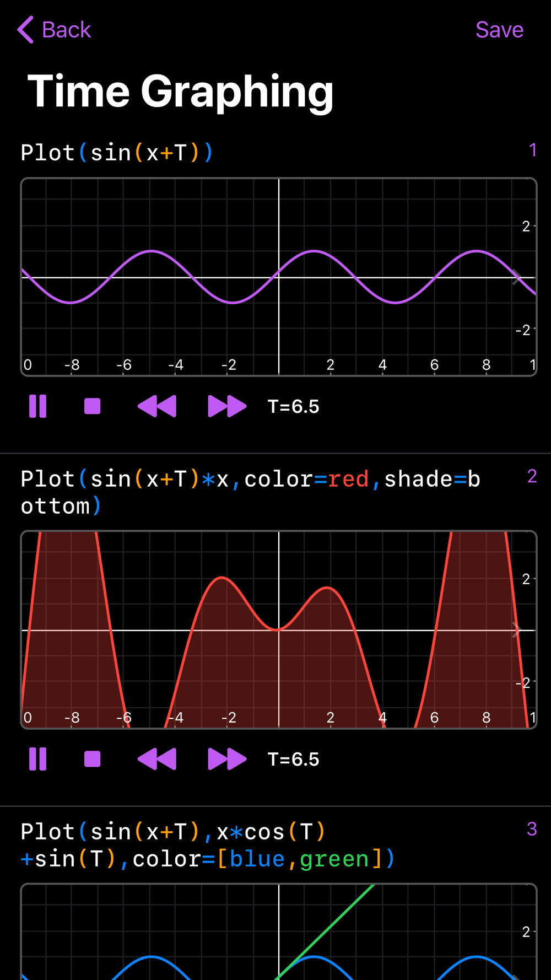Tap Save in the top right
Image resolution: width=551 pixels, height=980 pixels.
(x=499, y=30)
